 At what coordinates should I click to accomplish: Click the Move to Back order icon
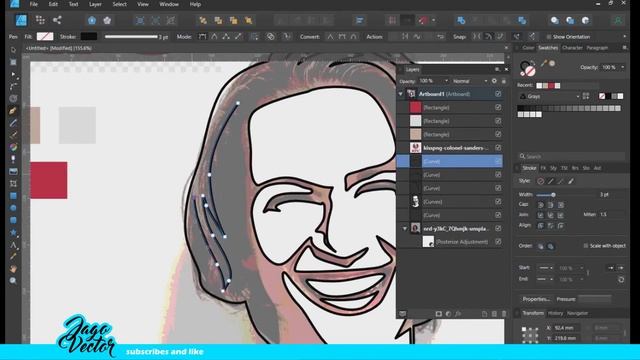tap(203, 20)
